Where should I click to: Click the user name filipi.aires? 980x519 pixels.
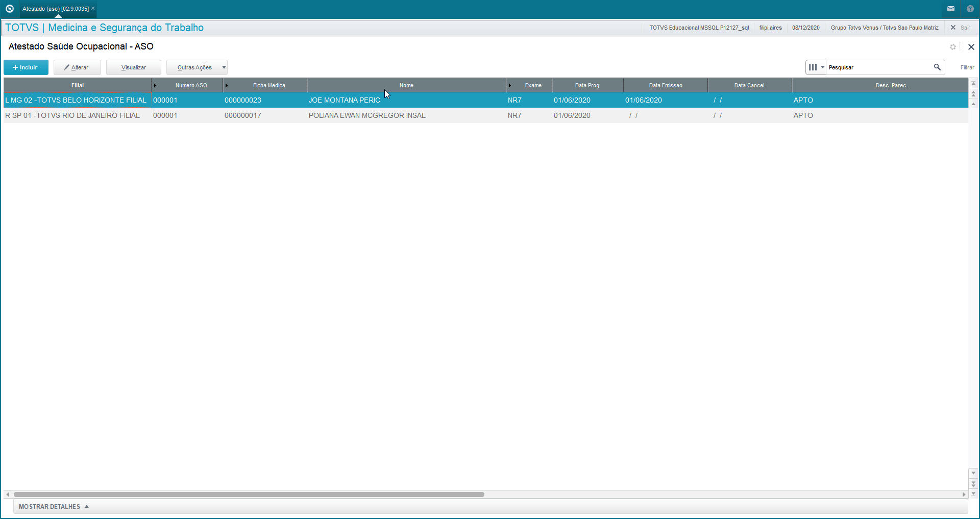point(770,28)
